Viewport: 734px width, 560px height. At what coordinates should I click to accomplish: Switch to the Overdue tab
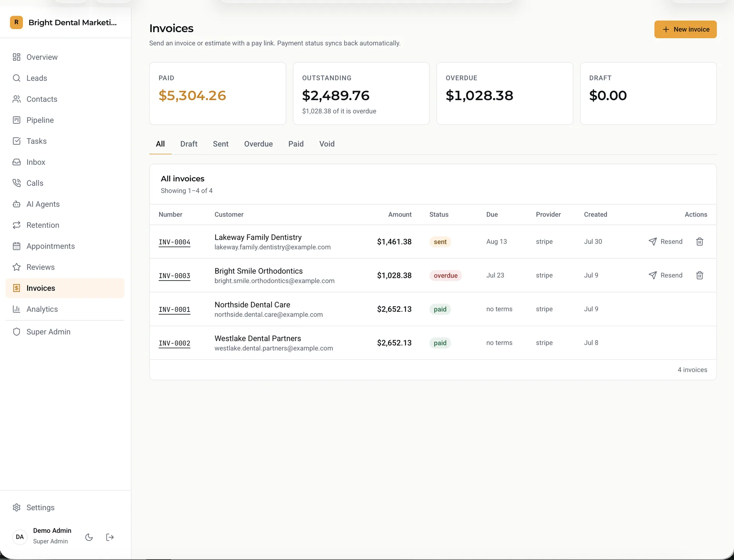[x=258, y=144]
